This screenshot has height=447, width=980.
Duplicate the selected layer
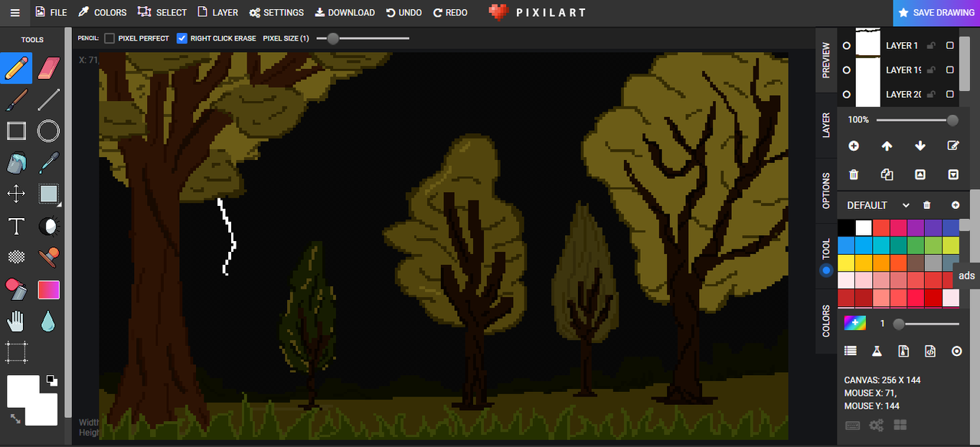click(887, 175)
